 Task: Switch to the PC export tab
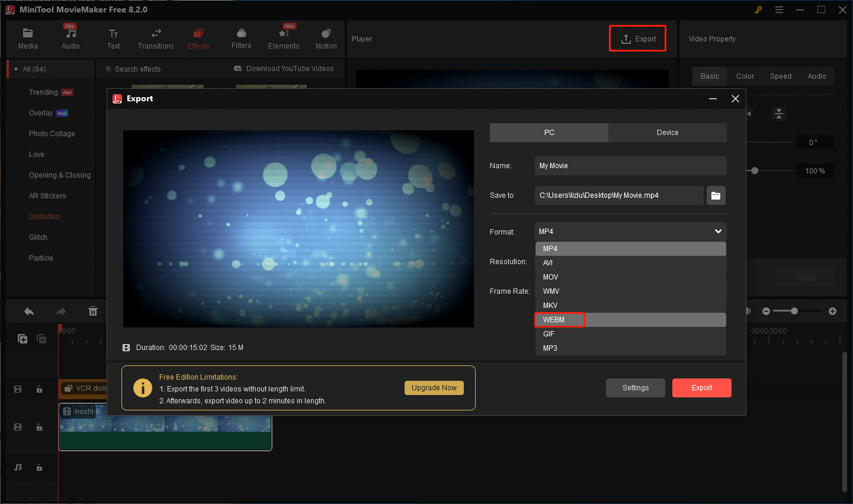tap(549, 133)
